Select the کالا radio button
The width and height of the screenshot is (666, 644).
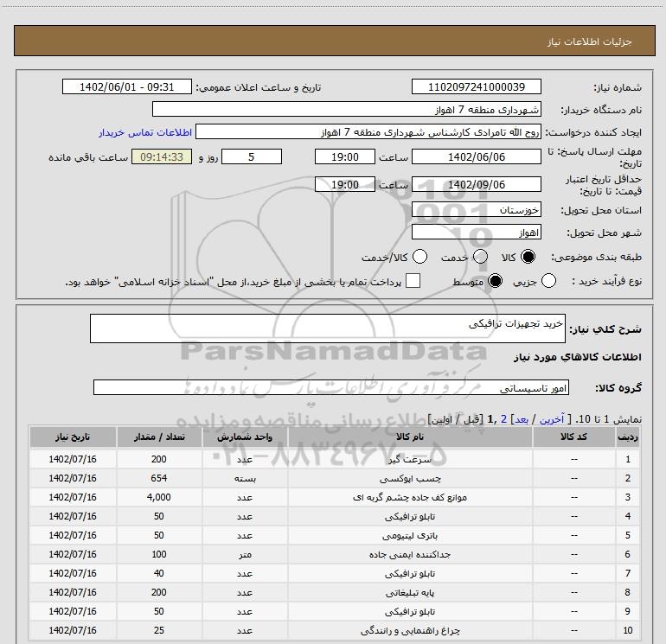(528, 257)
